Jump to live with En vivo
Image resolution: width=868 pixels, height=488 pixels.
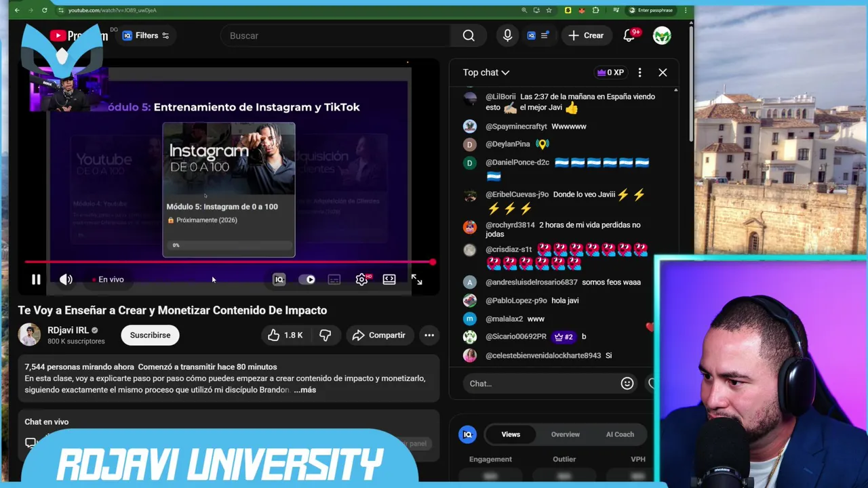[x=108, y=279]
